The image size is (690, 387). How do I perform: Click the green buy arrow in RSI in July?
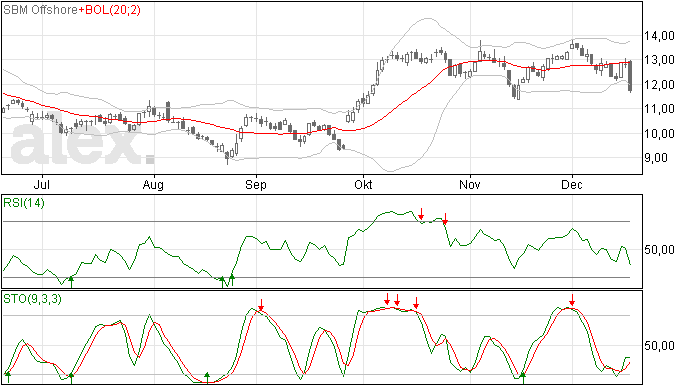71,282
